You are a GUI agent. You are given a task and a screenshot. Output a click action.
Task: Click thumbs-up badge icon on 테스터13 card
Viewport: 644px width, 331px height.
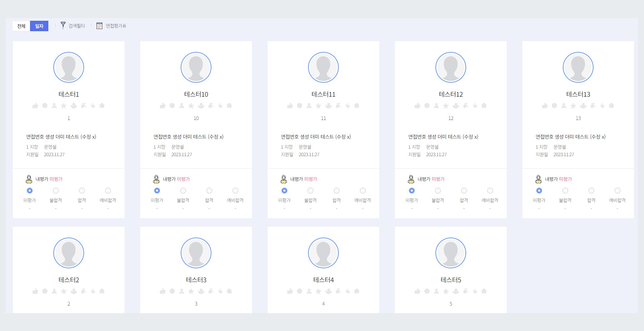pos(545,106)
